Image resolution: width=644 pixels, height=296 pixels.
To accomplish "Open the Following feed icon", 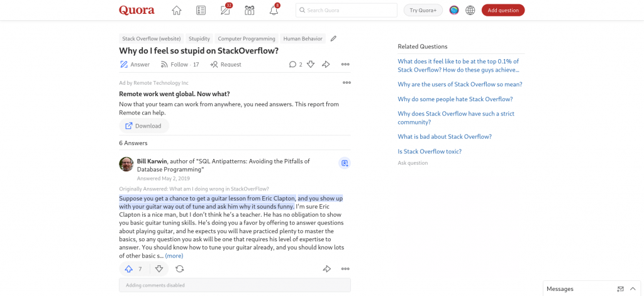I will click(x=201, y=10).
